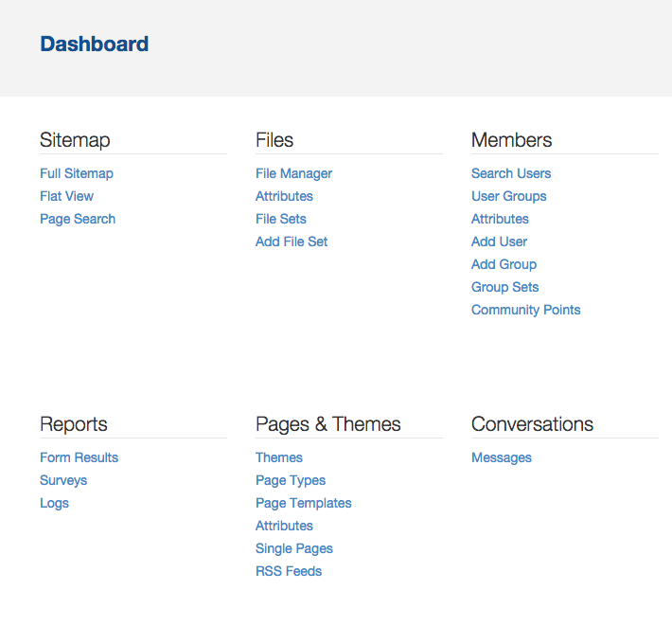Open Search Users under Members

coord(511,173)
